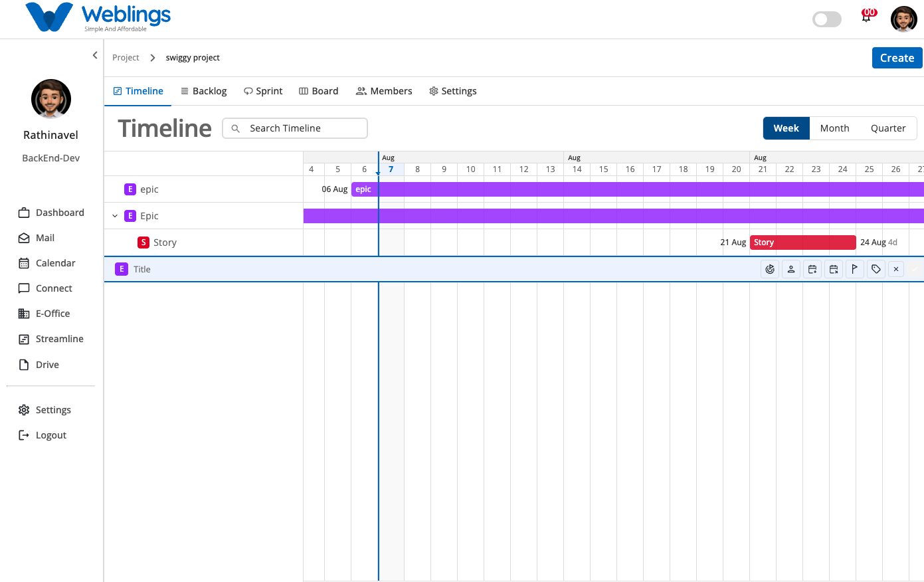Viewport: 924px width, 582px height.
Task: Click the purple bar in the Epic row
Action: 614,216
